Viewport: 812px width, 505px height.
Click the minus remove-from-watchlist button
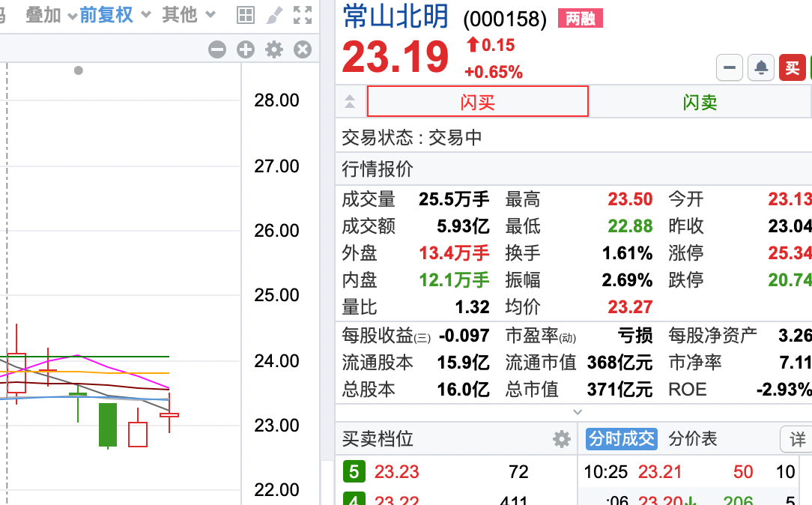pyautogui.click(x=730, y=67)
